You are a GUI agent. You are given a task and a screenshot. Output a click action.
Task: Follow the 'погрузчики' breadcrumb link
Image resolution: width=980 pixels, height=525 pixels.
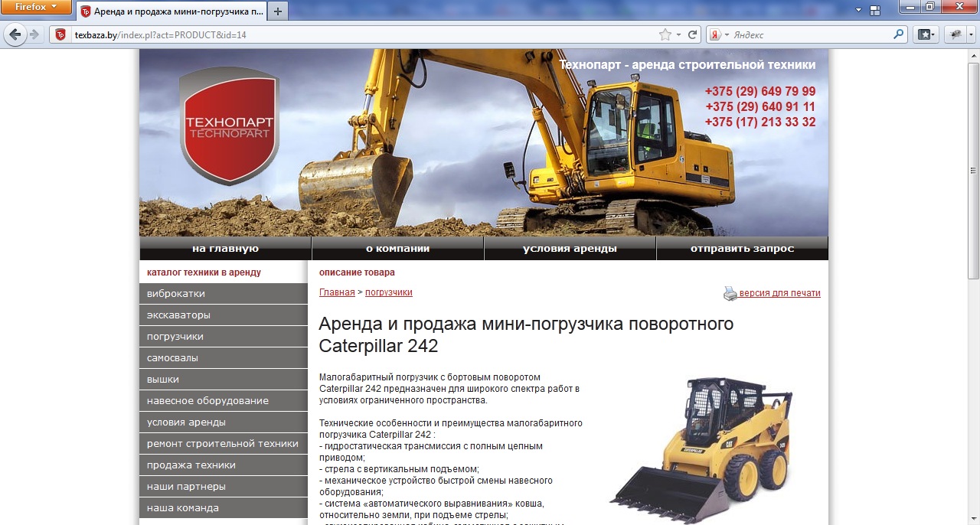coord(389,292)
